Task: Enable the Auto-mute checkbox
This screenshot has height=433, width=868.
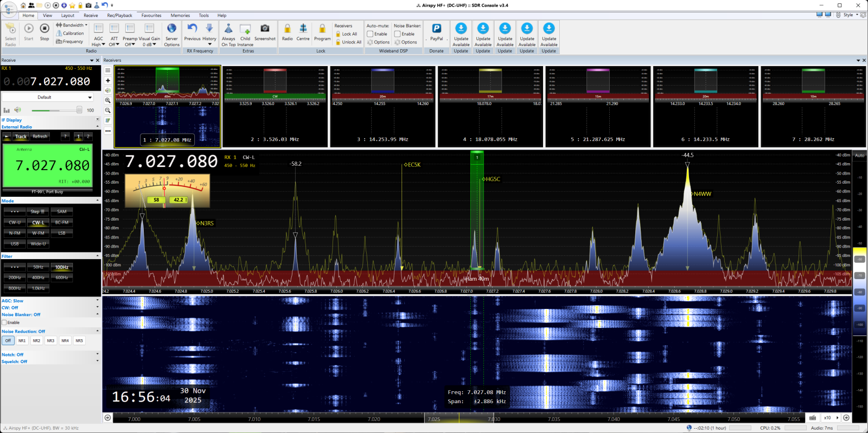Action: 370,34
